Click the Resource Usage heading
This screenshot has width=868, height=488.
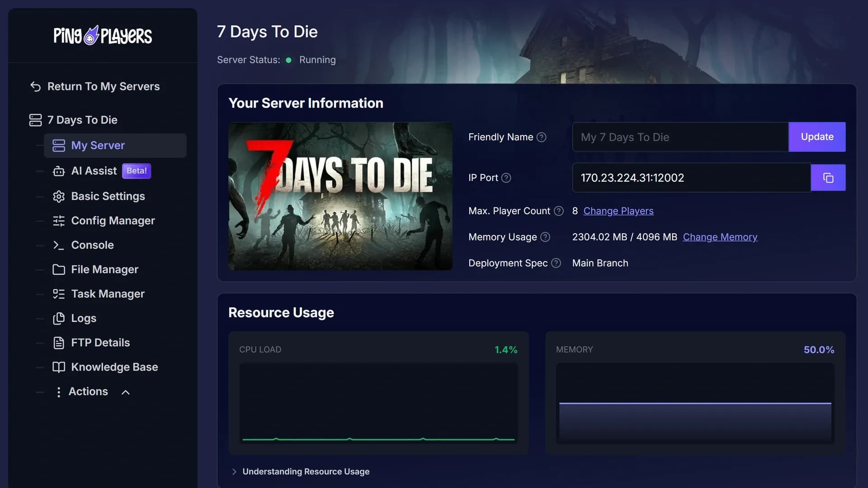tap(281, 313)
